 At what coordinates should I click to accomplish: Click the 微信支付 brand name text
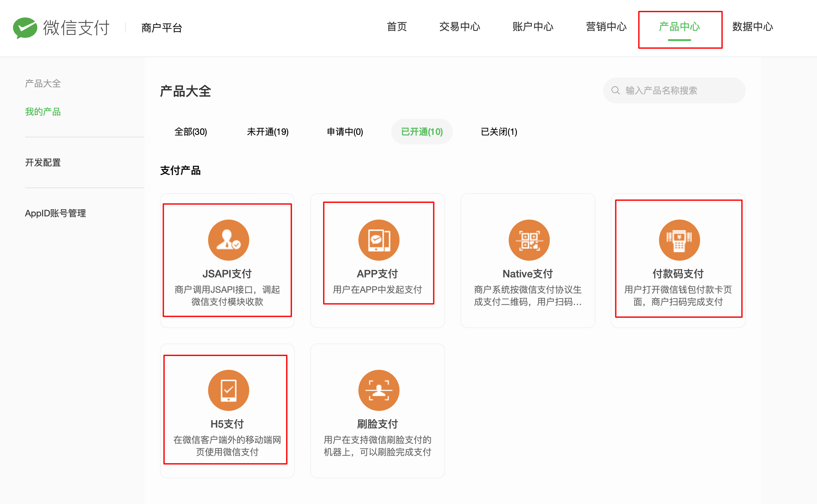tap(76, 27)
